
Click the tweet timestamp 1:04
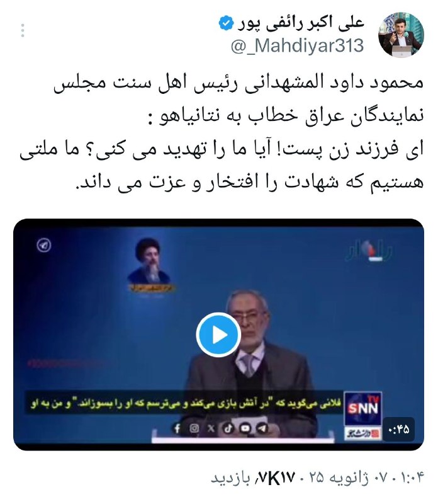click(x=413, y=478)
